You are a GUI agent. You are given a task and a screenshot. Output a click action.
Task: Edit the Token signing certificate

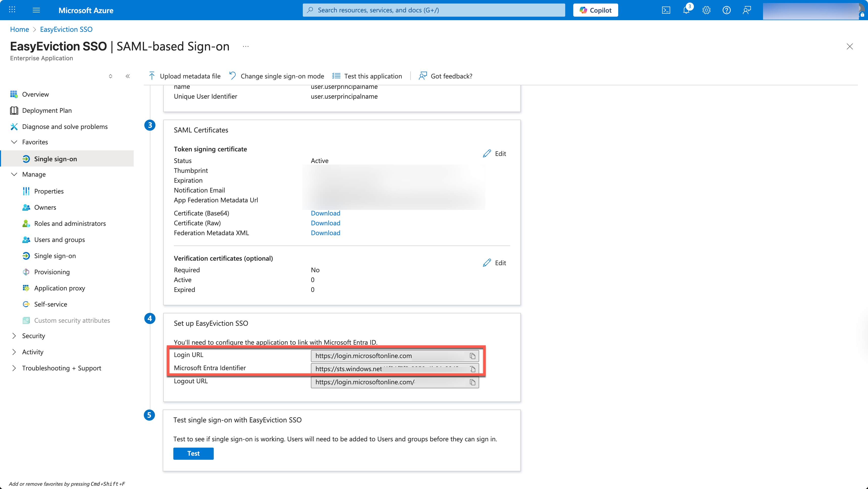coord(494,154)
